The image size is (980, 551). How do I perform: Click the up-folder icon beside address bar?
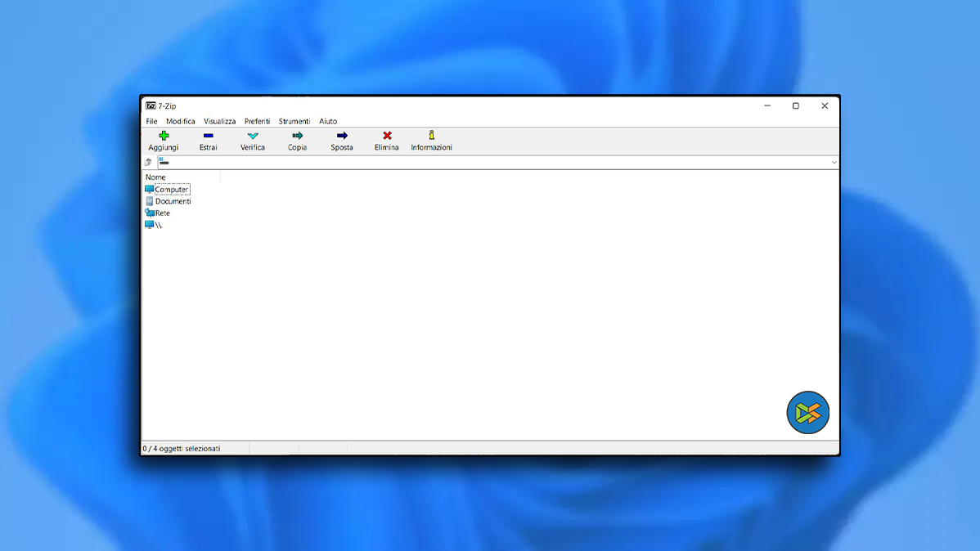pyautogui.click(x=148, y=163)
